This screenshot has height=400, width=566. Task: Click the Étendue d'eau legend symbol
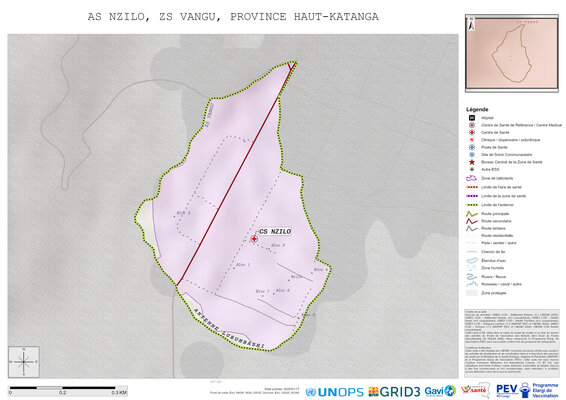(471, 260)
